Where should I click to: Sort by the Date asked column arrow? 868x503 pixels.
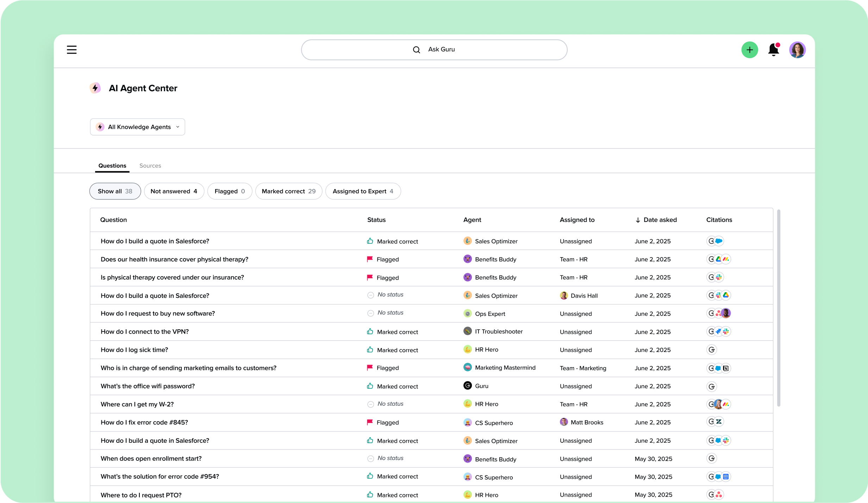pyautogui.click(x=638, y=220)
